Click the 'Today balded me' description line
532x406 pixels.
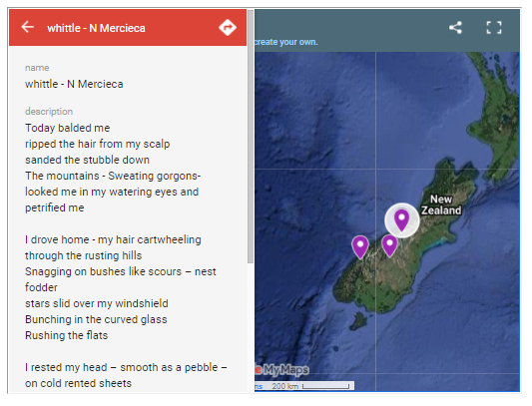pyautogui.click(x=68, y=128)
